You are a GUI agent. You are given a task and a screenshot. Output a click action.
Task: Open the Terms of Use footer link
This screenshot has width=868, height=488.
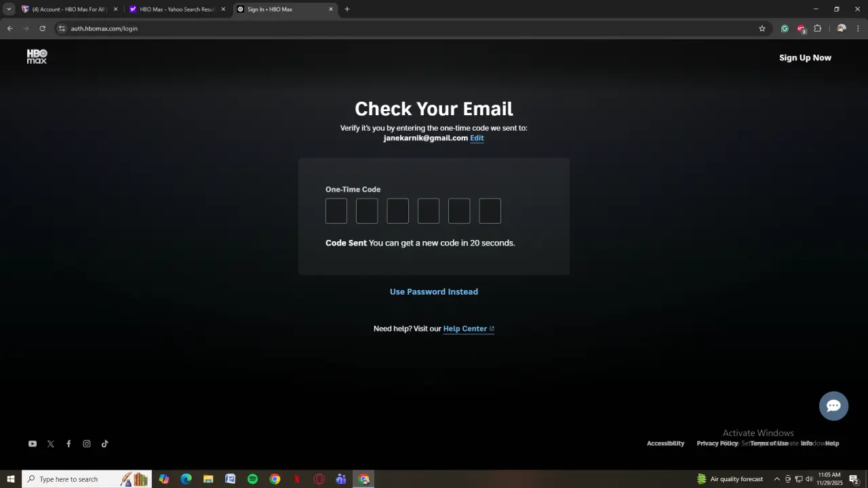[x=769, y=443]
